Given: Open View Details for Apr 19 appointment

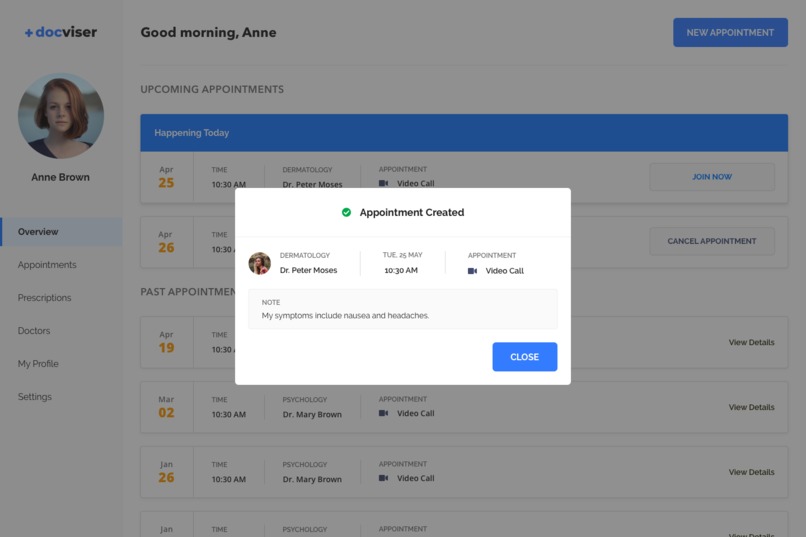Looking at the screenshot, I should click(x=751, y=342).
